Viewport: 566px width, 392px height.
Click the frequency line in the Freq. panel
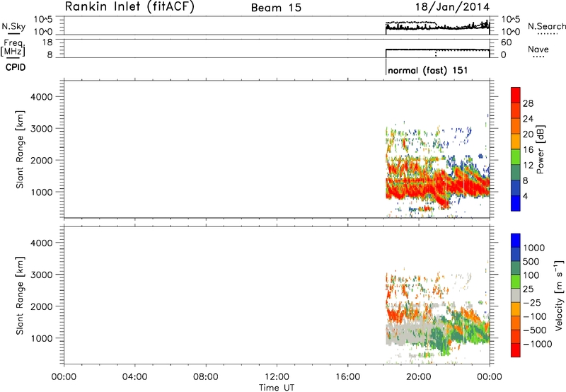coord(437,50)
